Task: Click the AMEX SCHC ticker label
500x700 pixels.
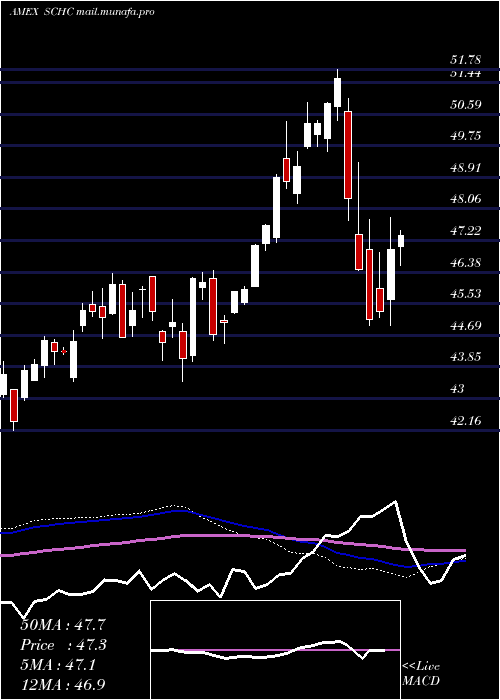Action: point(41,12)
